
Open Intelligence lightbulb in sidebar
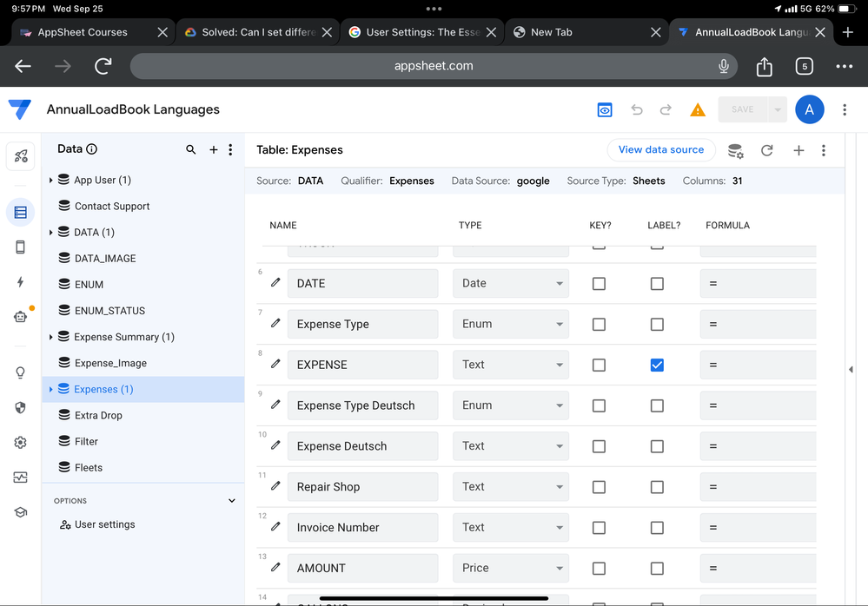(21, 372)
